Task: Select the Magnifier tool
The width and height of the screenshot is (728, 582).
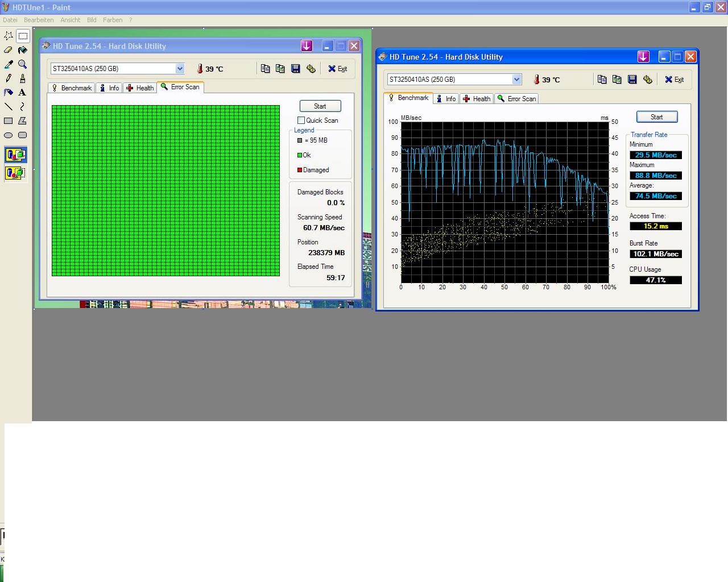Action: point(23,64)
